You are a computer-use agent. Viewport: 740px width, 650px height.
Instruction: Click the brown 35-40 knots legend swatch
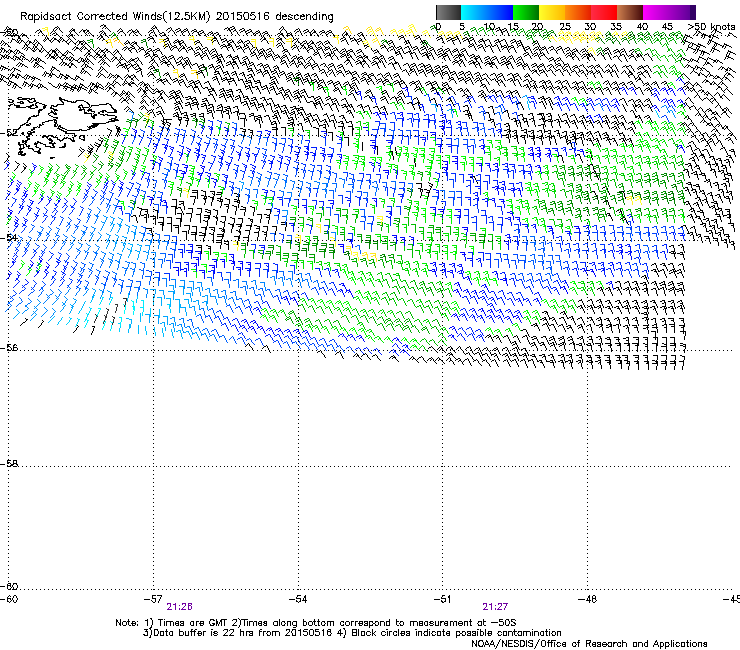coord(630,12)
